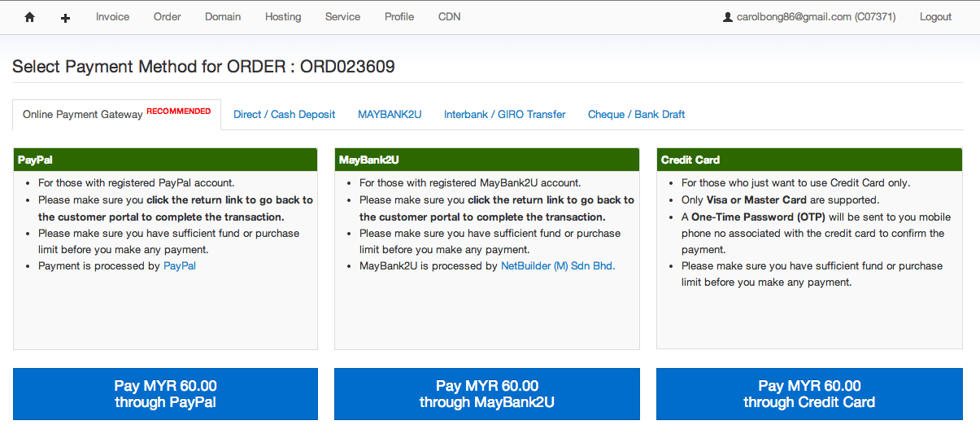Open the CDN menu
This screenshot has width=980, height=438.
pos(449,17)
